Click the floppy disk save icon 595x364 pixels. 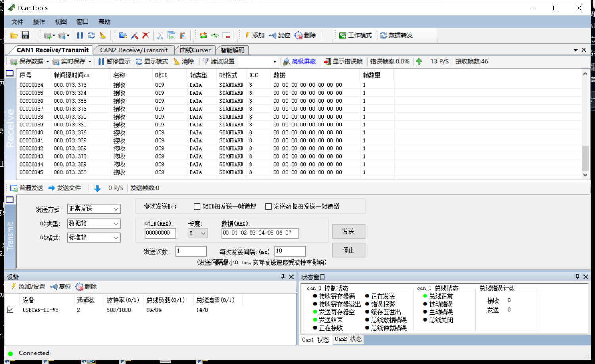pyautogui.click(x=25, y=35)
